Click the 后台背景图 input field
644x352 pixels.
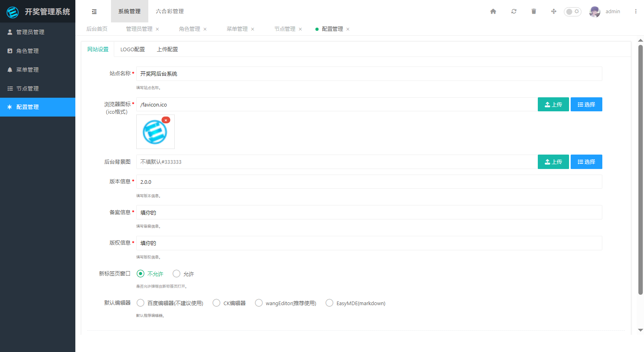point(337,162)
